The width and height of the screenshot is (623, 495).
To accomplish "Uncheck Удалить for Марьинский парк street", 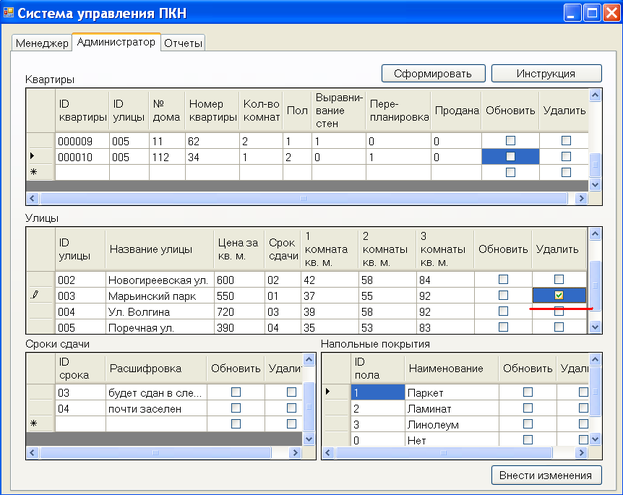I will [x=559, y=295].
